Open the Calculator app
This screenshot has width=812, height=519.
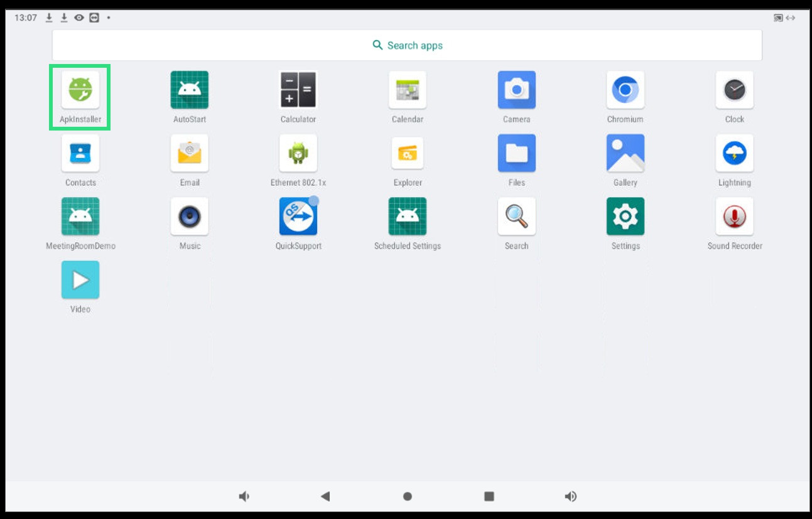298,90
